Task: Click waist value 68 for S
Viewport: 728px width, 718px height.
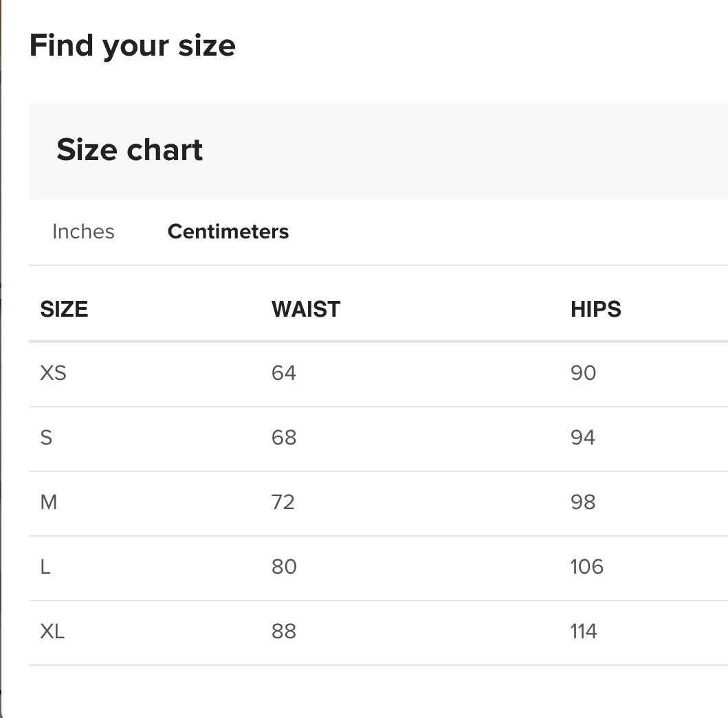Action: pyautogui.click(x=284, y=438)
